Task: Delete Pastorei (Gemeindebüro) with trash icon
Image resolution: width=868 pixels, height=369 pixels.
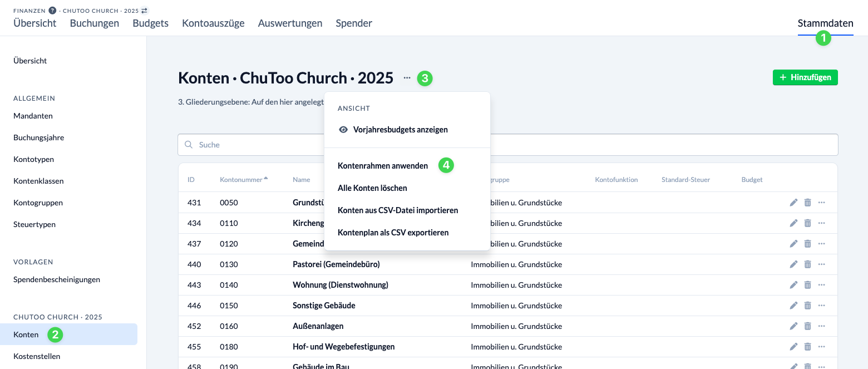Action: (x=807, y=264)
